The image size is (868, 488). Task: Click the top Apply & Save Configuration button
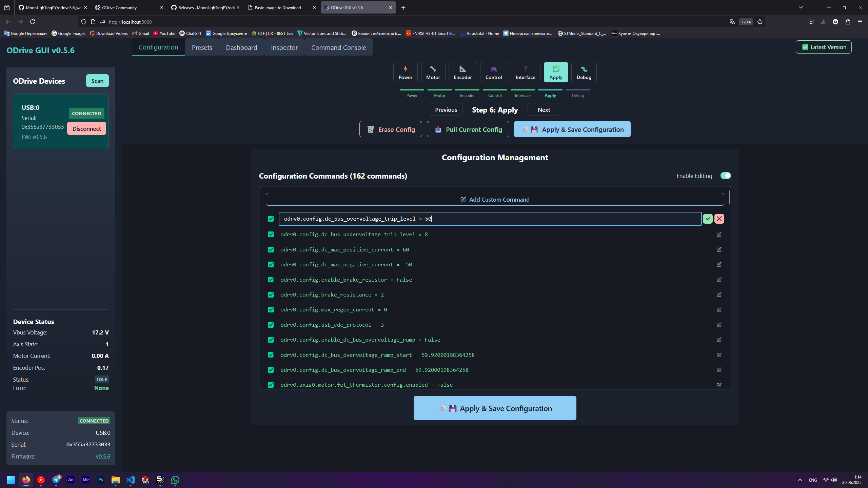click(572, 129)
